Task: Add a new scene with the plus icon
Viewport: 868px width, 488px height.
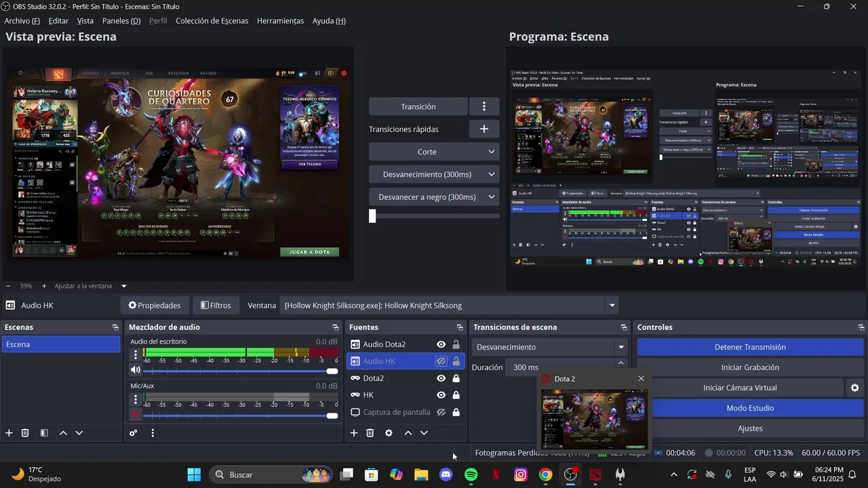Action: 9,433
